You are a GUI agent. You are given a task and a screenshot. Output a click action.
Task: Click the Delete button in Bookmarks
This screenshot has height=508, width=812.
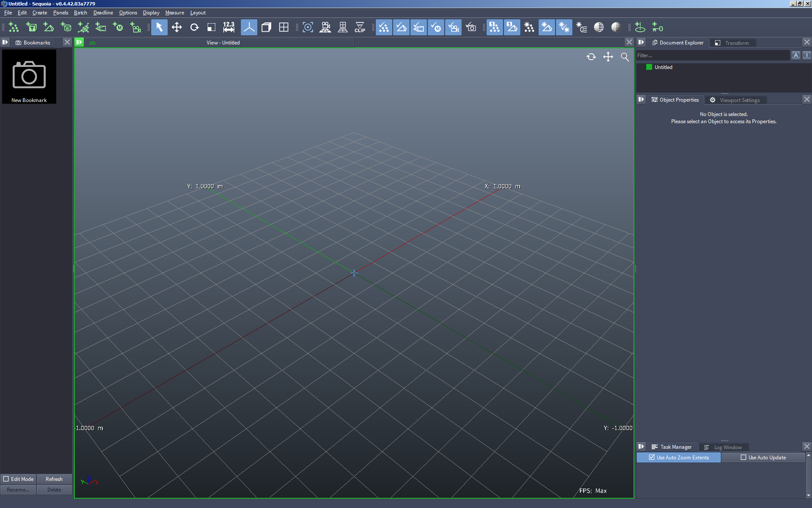(x=54, y=490)
